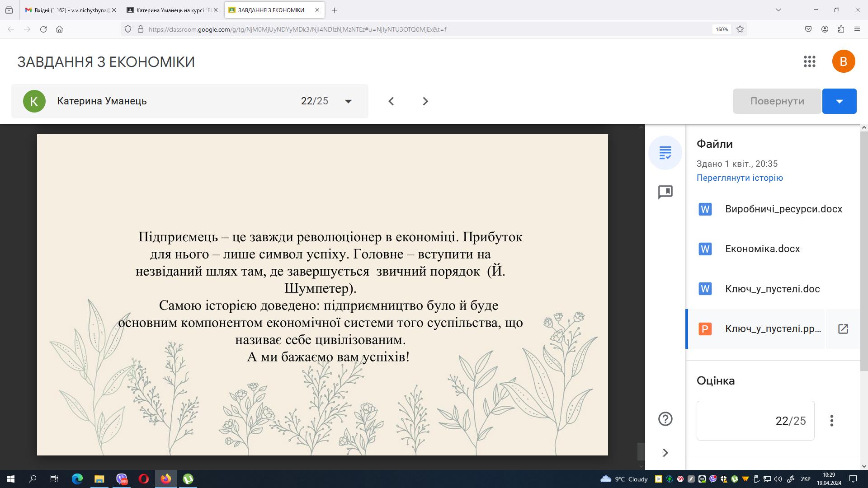Image resolution: width=868 pixels, height=488 pixels.
Task: Open the Files panel icon
Action: pyautogui.click(x=665, y=153)
